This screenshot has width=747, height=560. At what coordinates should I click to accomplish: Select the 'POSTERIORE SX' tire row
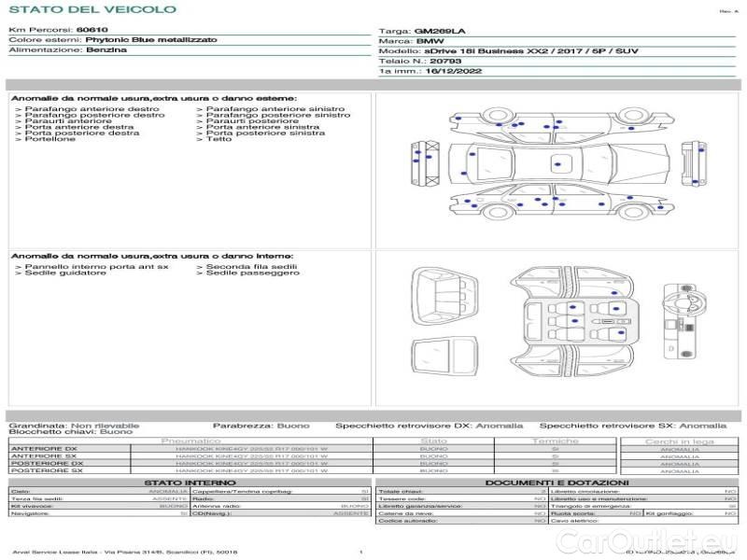312,470
